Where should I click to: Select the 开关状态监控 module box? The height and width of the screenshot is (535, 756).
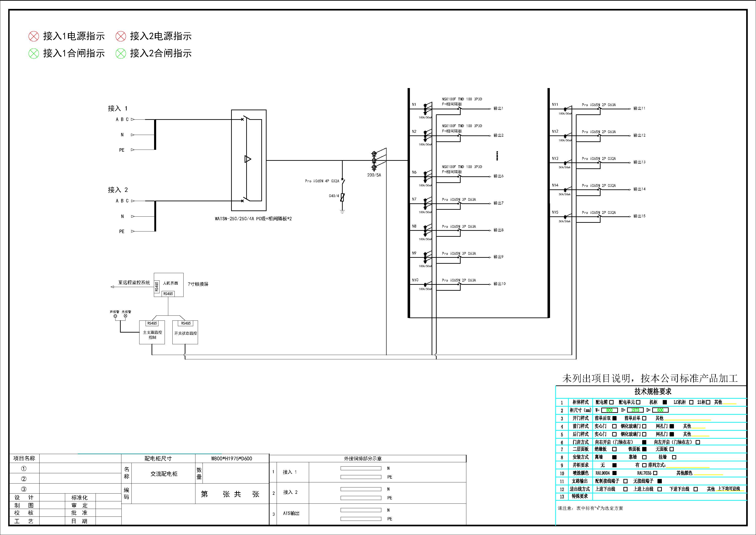pos(185,332)
